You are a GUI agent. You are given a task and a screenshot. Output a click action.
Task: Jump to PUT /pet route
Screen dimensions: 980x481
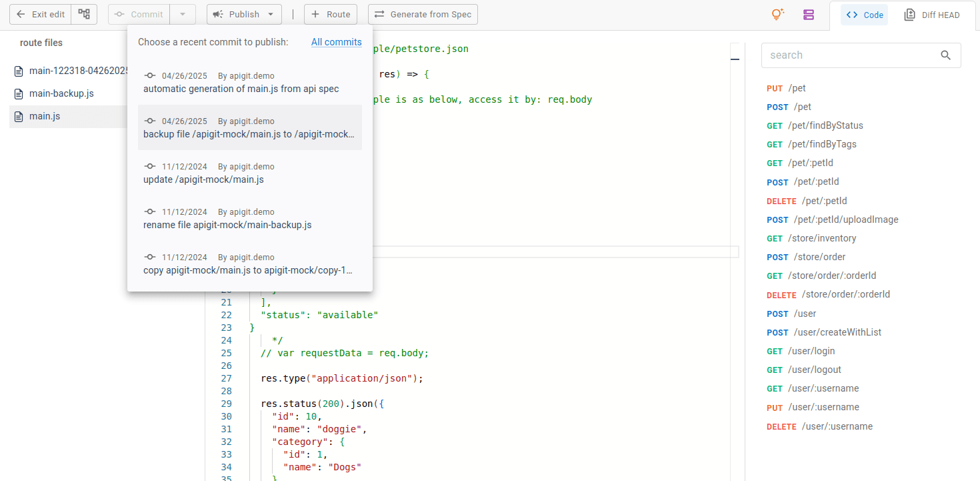tap(786, 88)
